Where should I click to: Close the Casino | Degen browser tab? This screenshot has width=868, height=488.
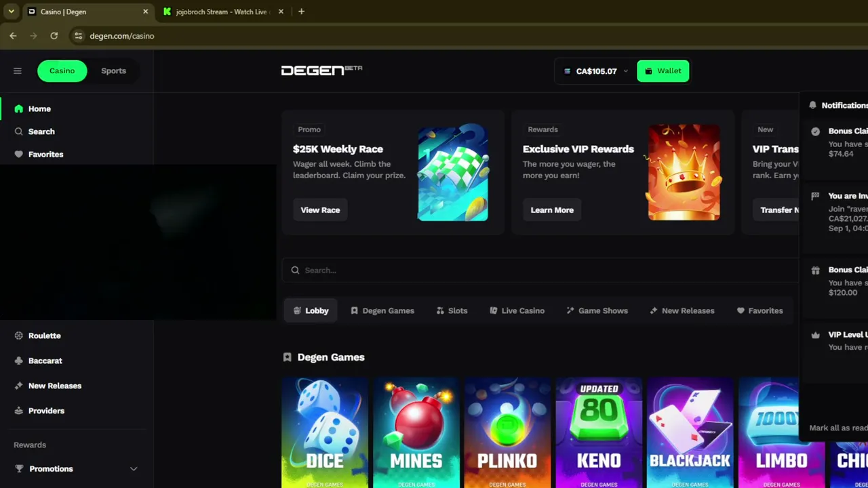click(145, 12)
